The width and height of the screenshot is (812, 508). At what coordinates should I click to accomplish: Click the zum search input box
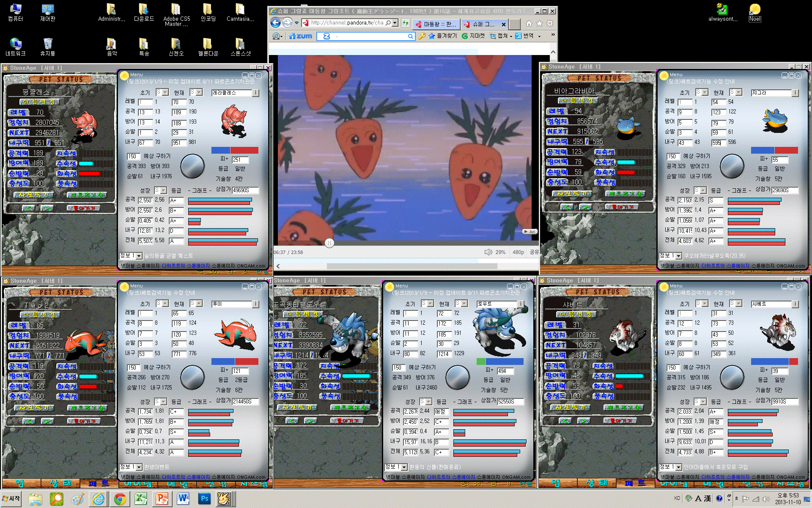coord(365,36)
